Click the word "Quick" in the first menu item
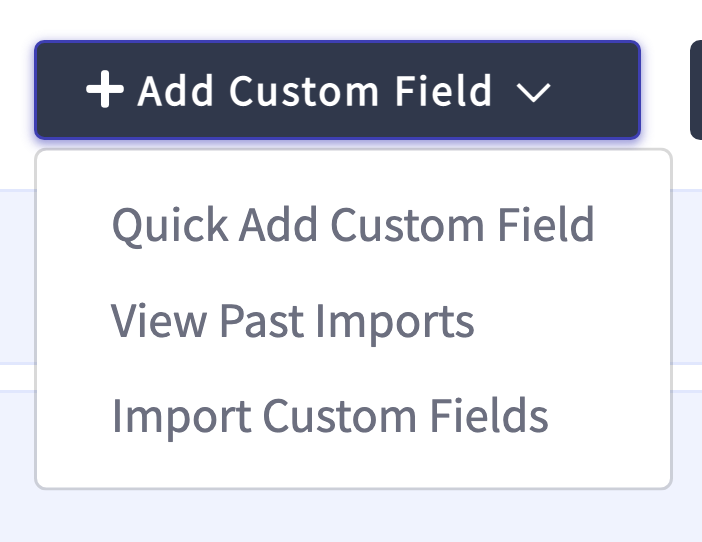Screen dimensions: 702x542 (170, 226)
